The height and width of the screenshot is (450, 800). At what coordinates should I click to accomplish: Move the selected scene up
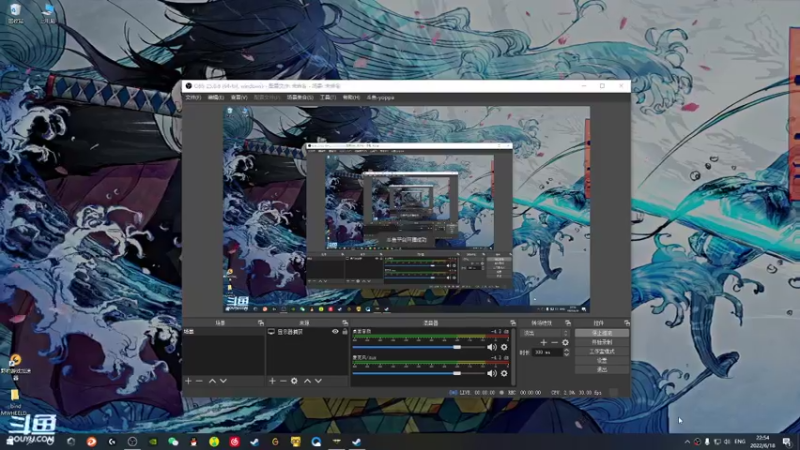pyautogui.click(x=212, y=381)
